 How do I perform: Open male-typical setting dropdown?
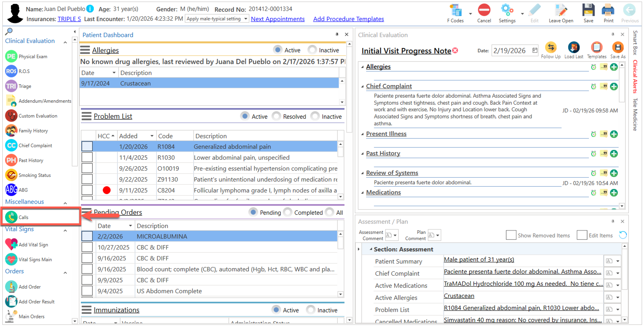[246, 19]
